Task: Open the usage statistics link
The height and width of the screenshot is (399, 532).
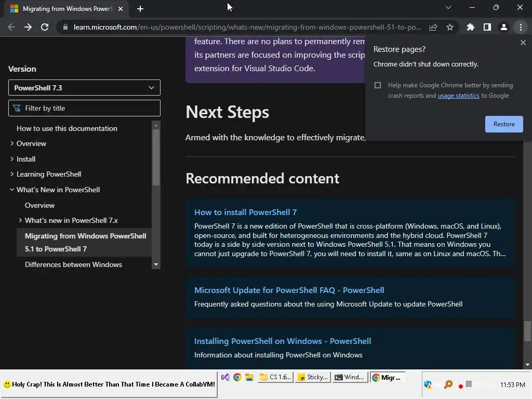Action: 458,96
